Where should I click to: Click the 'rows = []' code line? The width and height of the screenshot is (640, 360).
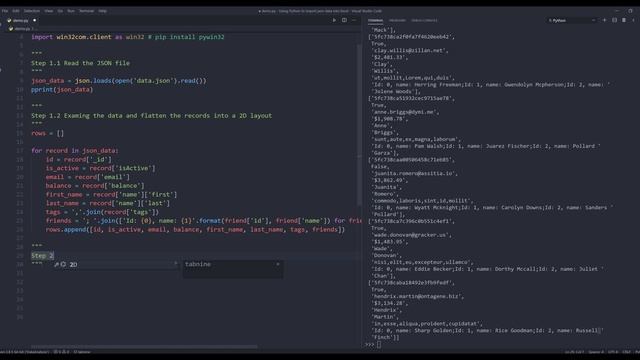click(47, 133)
